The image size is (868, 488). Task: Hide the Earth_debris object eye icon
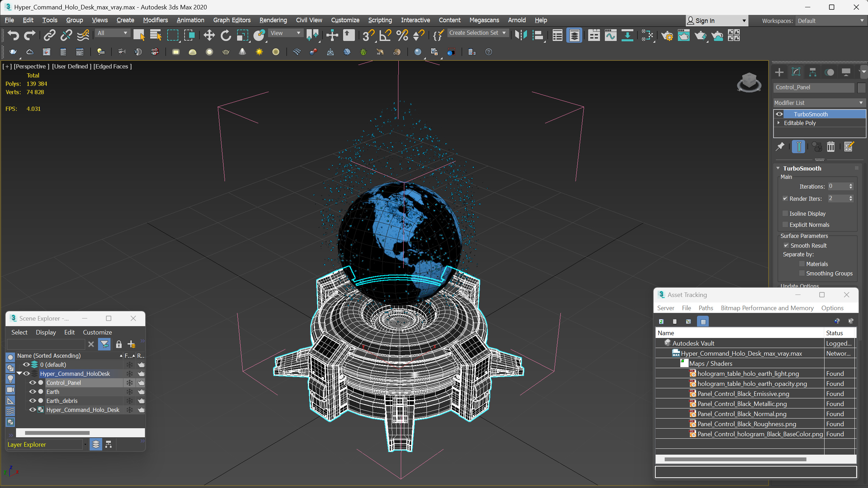point(33,401)
